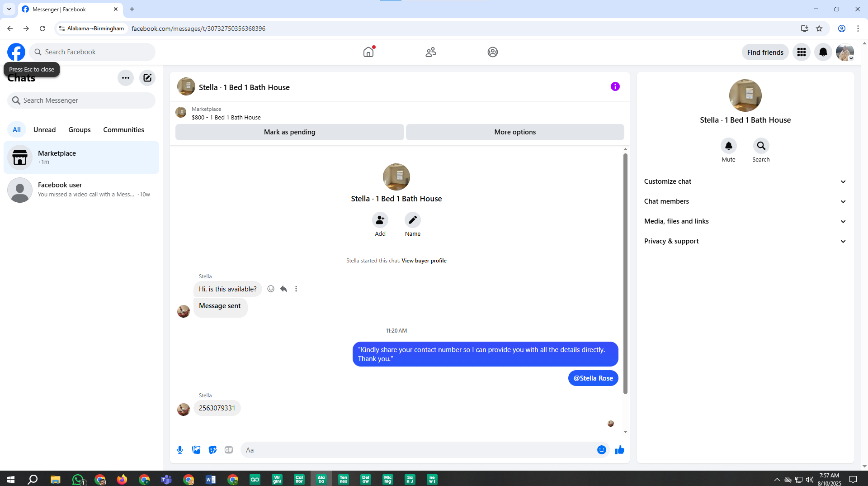This screenshot has height=486, width=868.
Task: Click the @Stella Rose mention
Action: coord(593,378)
